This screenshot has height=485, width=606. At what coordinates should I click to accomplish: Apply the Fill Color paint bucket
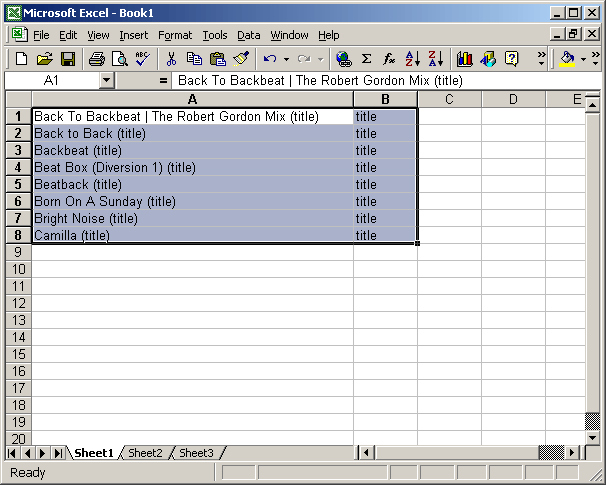pos(567,59)
